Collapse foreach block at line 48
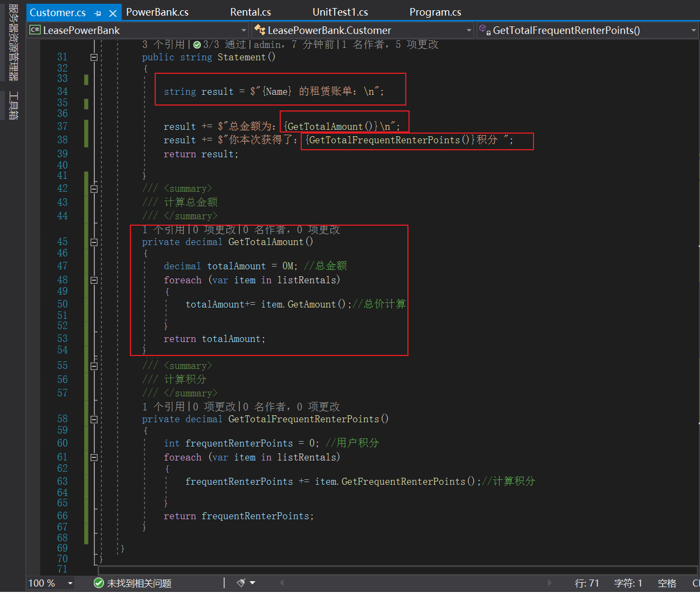The height and width of the screenshot is (593, 700). [x=94, y=281]
